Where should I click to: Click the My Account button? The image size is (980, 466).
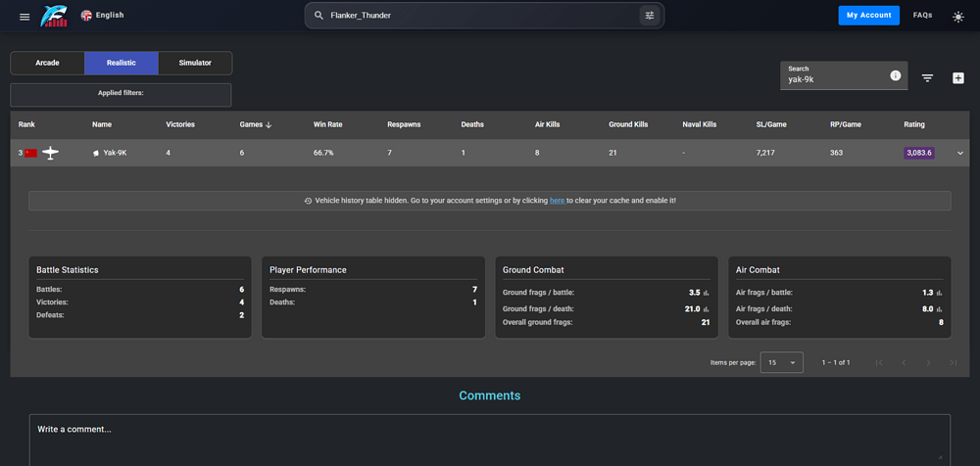[x=868, y=16]
